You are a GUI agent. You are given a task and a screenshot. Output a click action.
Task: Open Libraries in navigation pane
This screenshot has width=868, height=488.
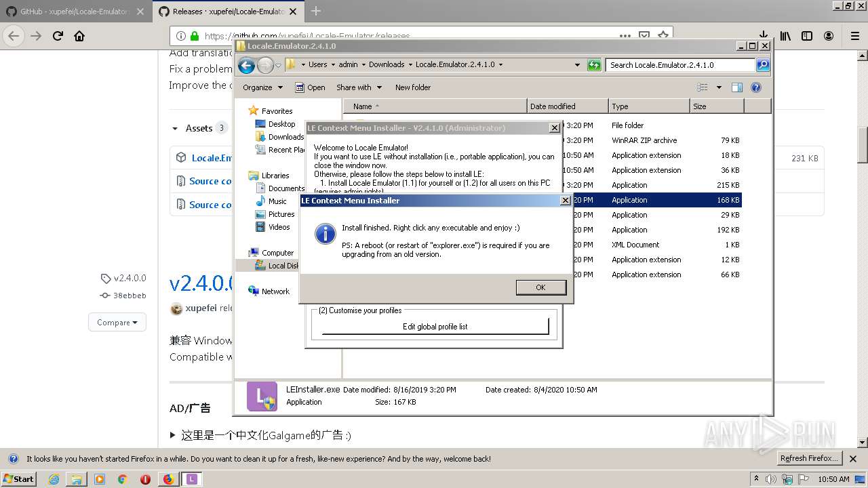point(275,176)
